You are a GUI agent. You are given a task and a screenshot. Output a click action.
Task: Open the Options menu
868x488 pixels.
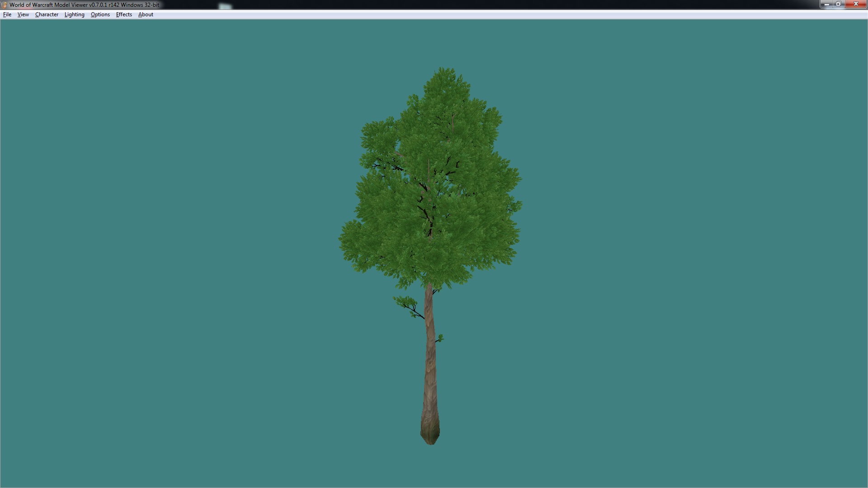[100, 14]
